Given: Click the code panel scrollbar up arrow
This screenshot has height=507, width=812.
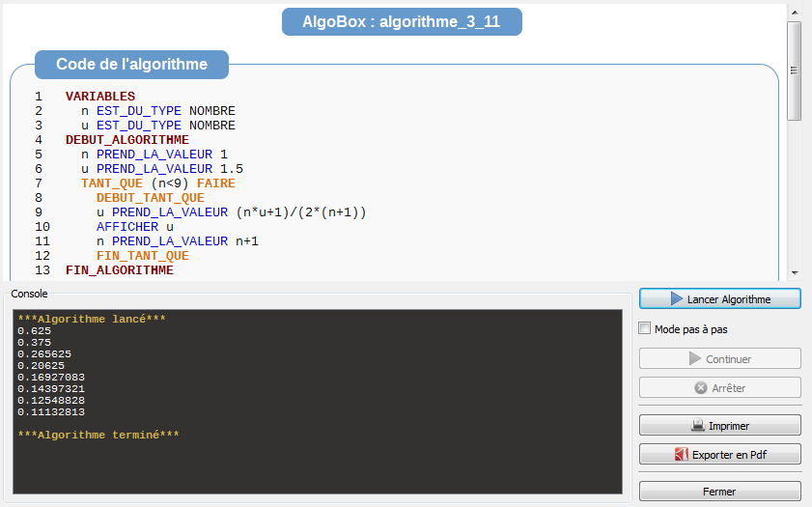Looking at the screenshot, I should click(x=795, y=12).
